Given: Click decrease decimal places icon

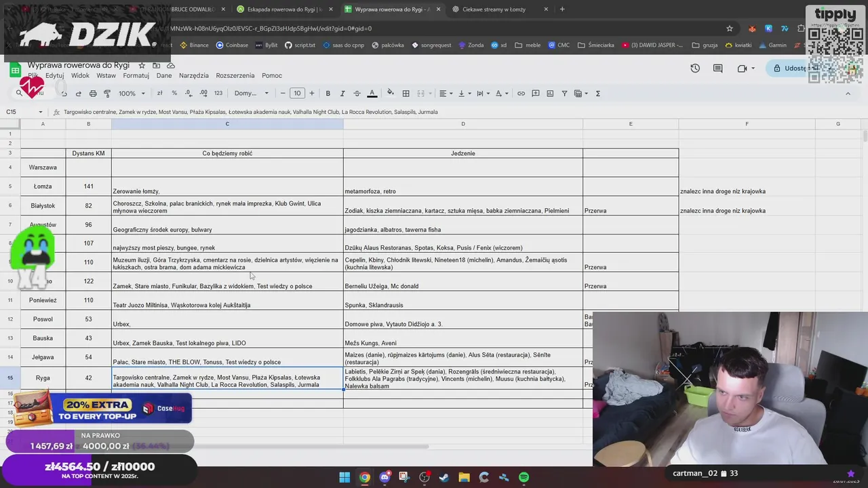Looking at the screenshot, I should click(x=189, y=94).
